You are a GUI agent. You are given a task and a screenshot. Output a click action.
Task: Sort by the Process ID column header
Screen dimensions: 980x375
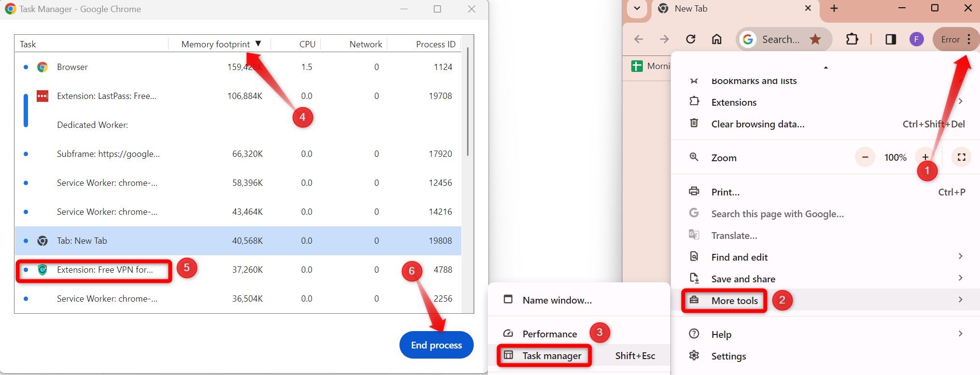[x=424, y=44]
